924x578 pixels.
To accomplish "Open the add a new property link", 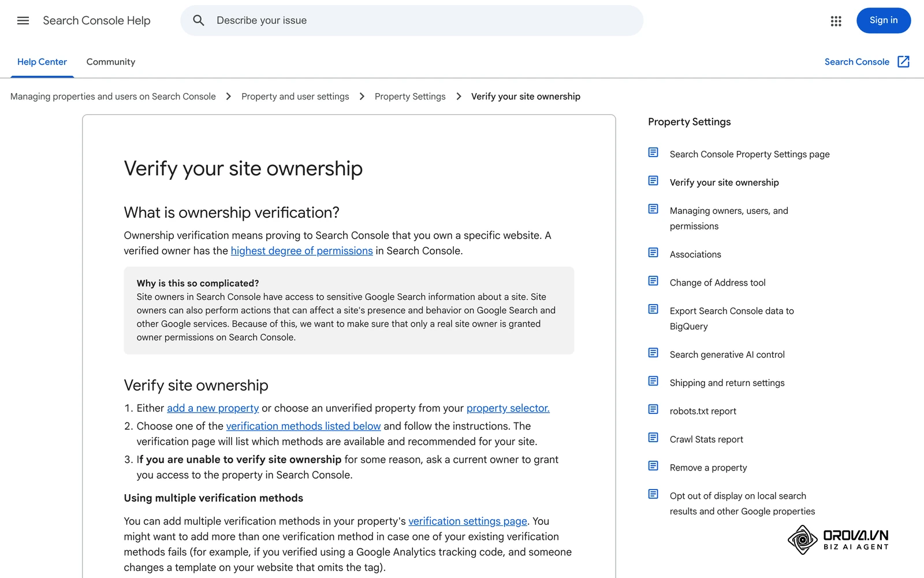I will (213, 408).
